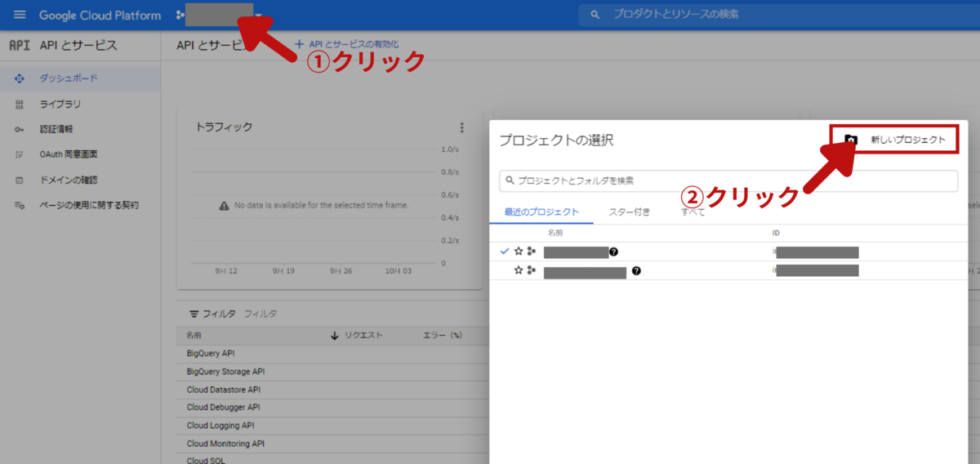Image resolution: width=980 pixels, height=464 pixels.
Task: Click the API とサービス sidebar header
Action: [x=79, y=45]
